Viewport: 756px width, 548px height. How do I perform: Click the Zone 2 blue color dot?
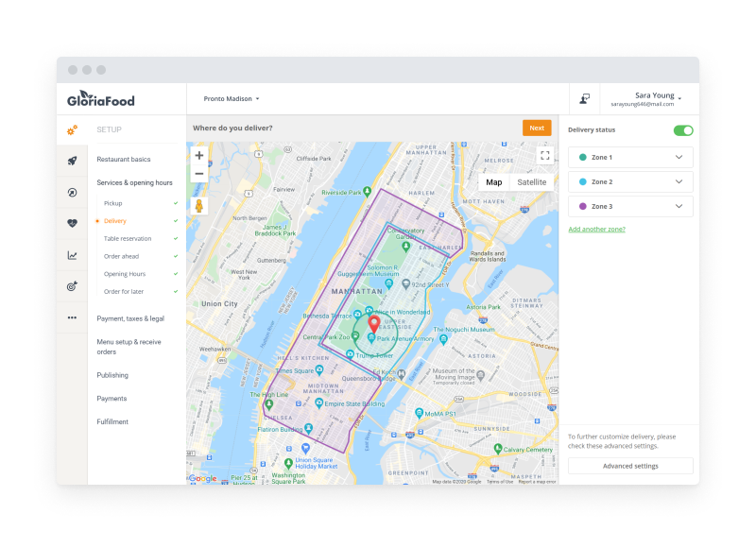pyautogui.click(x=582, y=181)
